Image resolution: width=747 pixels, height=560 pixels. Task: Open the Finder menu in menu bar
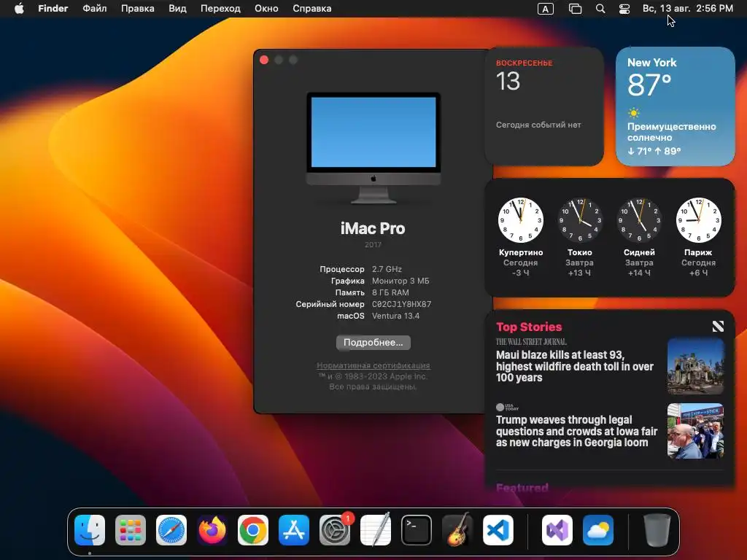[53, 9]
